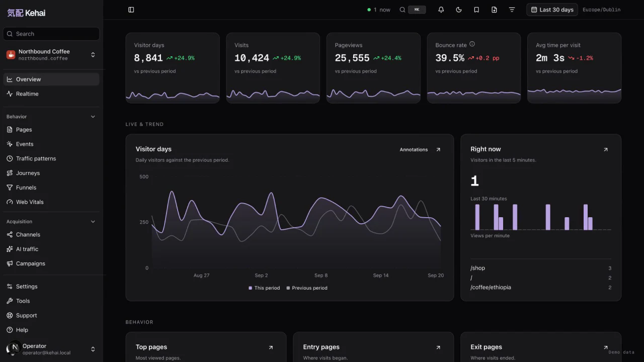Click the bookmark icon in the top bar

tap(476, 10)
